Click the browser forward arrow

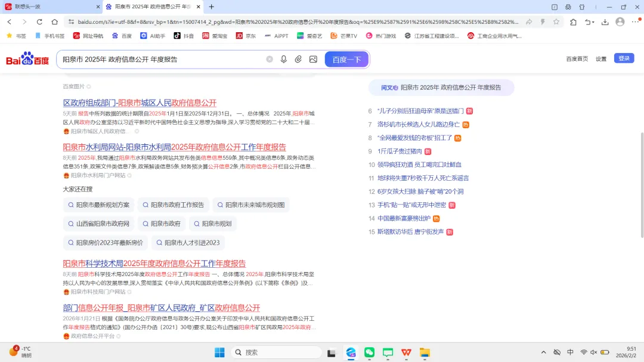24,22
